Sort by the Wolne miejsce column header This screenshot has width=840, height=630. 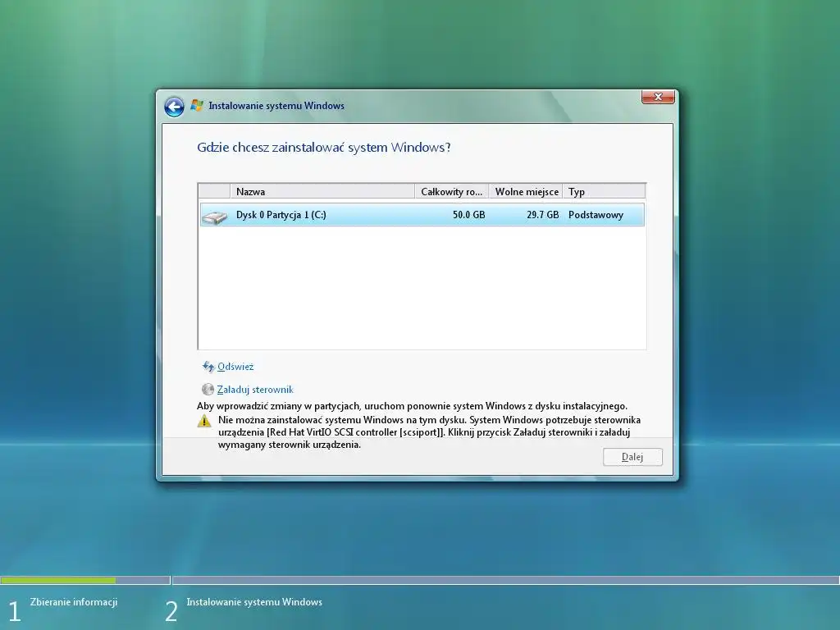point(526,191)
